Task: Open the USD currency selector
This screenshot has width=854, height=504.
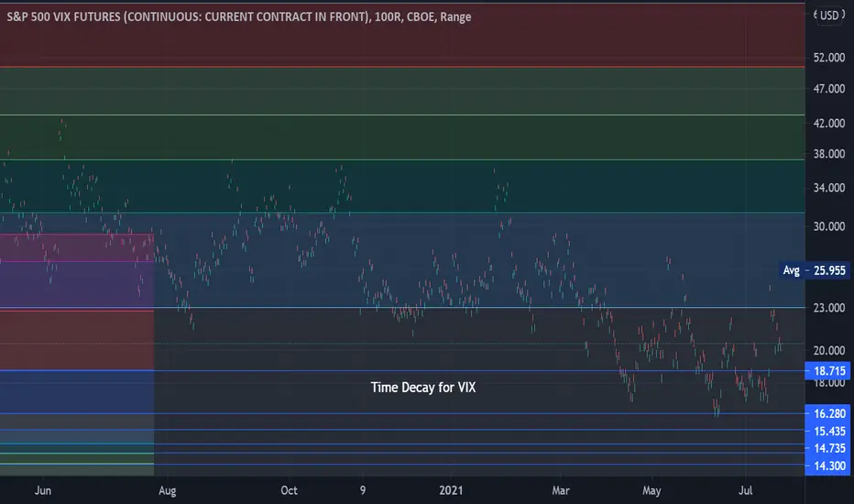Action: coord(829,16)
